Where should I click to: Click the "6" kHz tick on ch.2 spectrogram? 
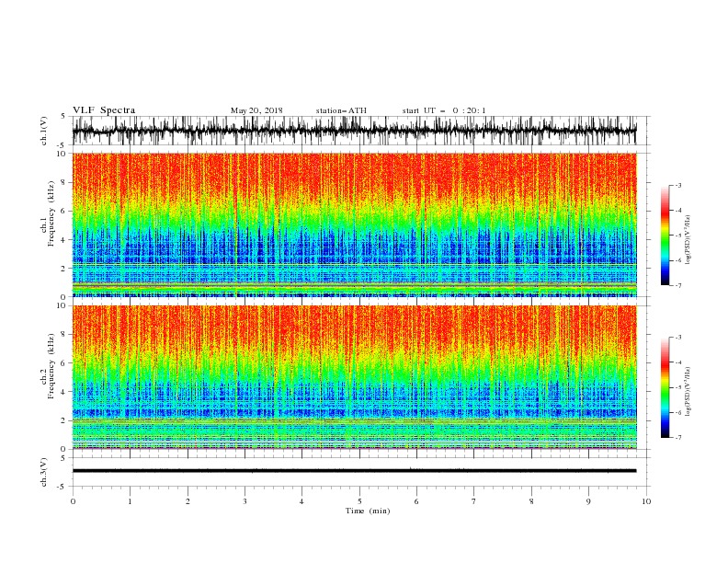click(63, 363)
